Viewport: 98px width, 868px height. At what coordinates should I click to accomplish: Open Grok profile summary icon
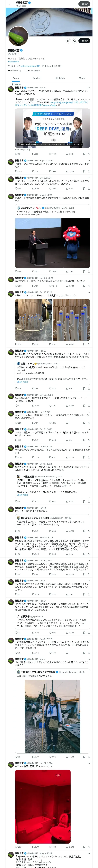click(x=68, y=41)
